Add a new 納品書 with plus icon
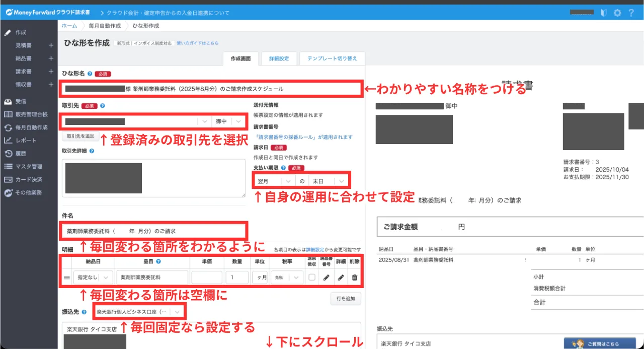This screenshot has width=644, height=349. pyautogui.click(x=51, y=58)
